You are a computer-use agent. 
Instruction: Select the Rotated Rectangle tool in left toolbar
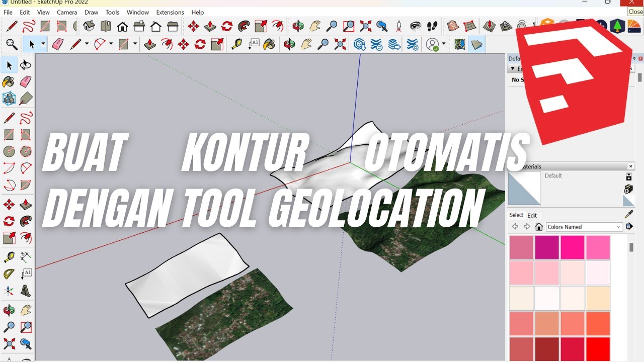(x=26, y=135)
